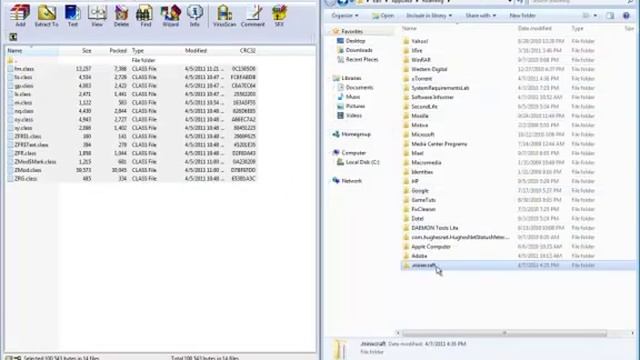Screen dimensions: 640x360
Task: Run the Test archive tool in WinRAR
Action: click(x=73, y=16)
